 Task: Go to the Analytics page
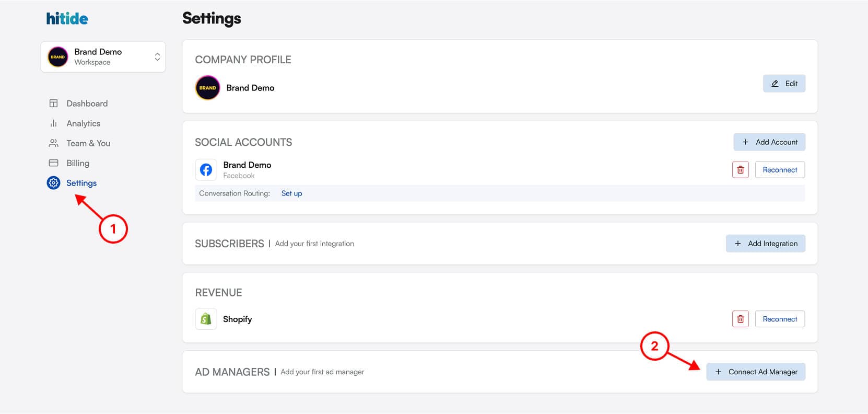tap(83, 123)
